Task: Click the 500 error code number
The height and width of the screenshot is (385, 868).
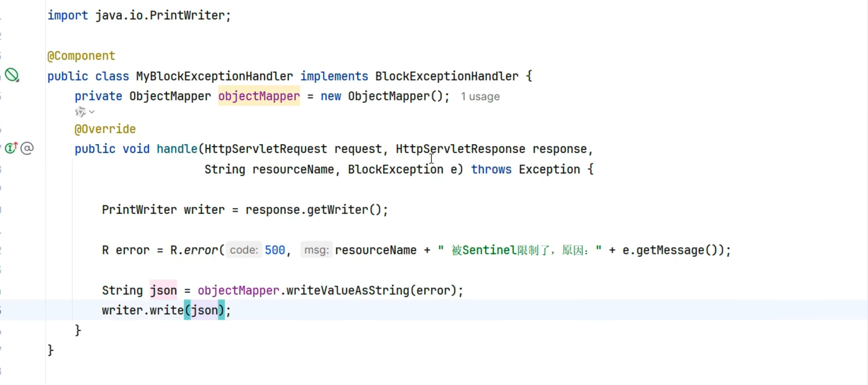Action: 275,250
